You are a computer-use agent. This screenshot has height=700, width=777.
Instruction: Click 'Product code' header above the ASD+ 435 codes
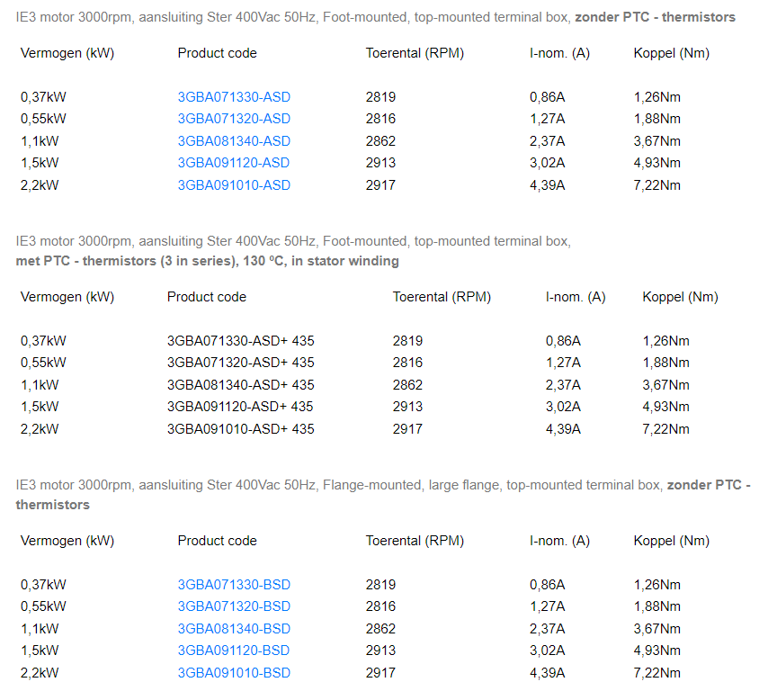point(206,297)
